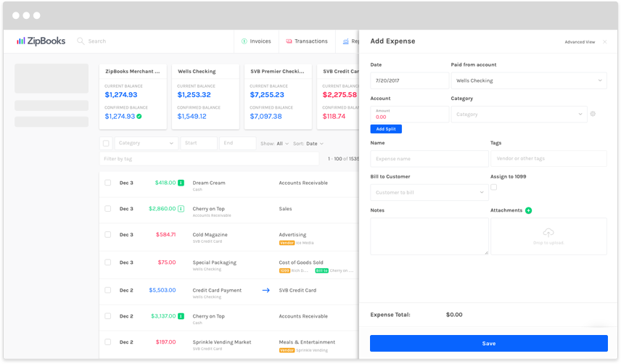Expand the Customer to bill dropdown
This screenshot has width=621, height=364.
429,192
